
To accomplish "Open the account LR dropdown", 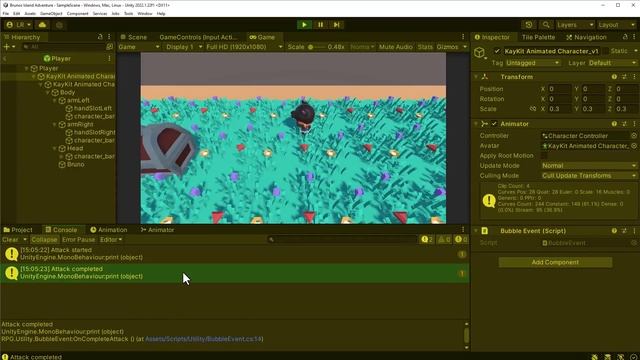I will 19,25.
